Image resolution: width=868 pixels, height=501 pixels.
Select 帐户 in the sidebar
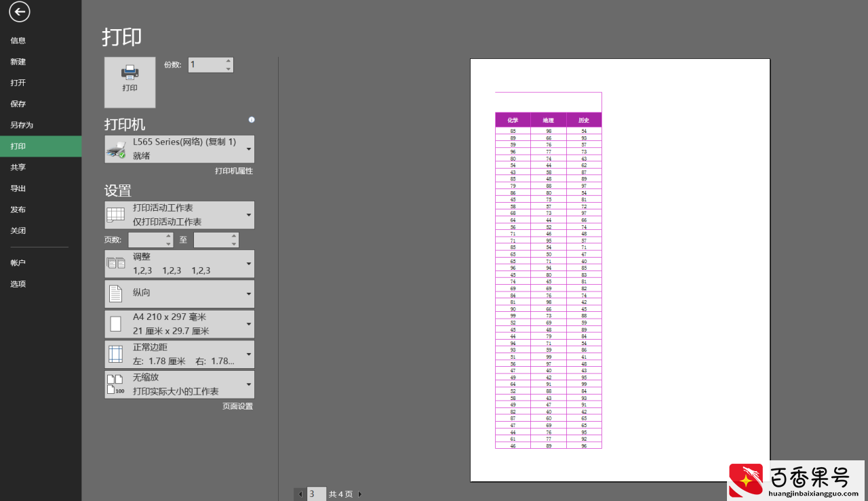click(x=41, y=262)
